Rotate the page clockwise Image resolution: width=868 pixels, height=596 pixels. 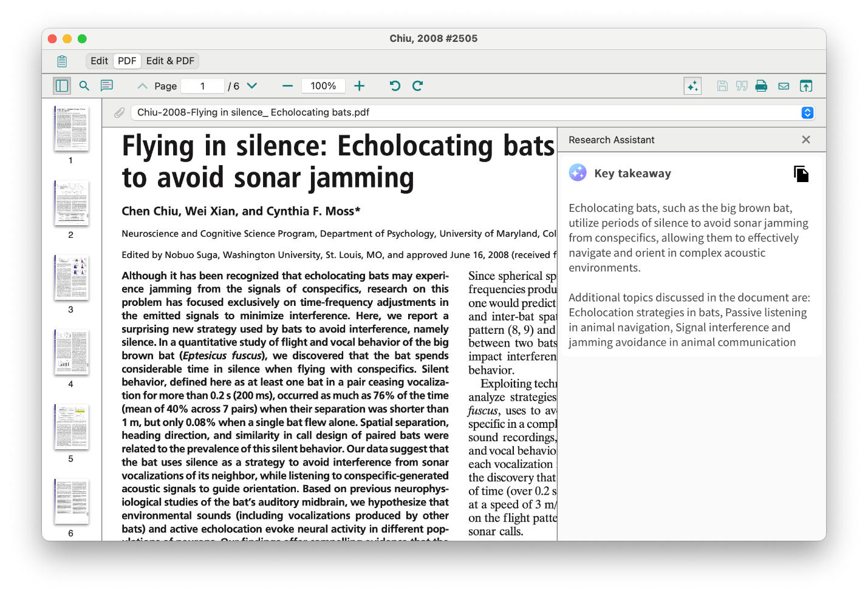coord(418,86)
